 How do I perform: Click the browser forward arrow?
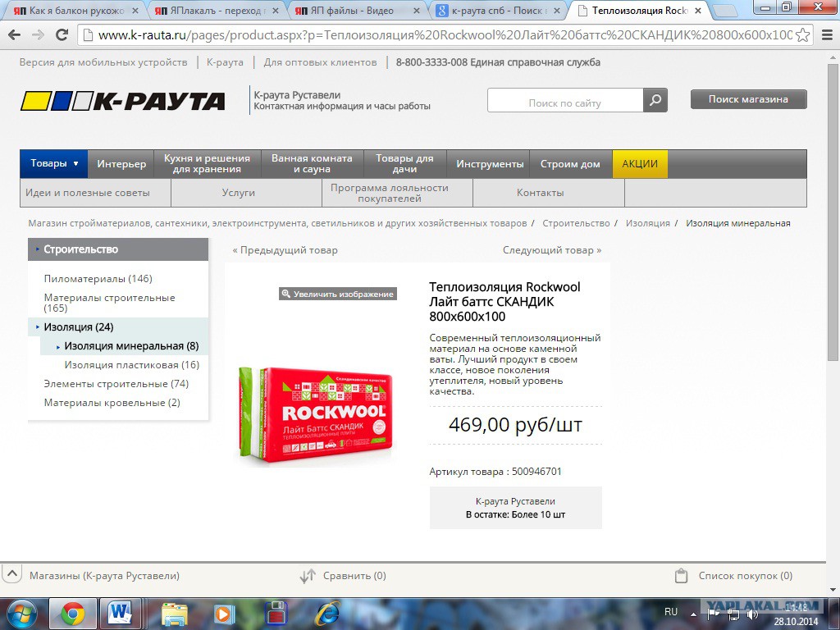click(x=38, y=35)
